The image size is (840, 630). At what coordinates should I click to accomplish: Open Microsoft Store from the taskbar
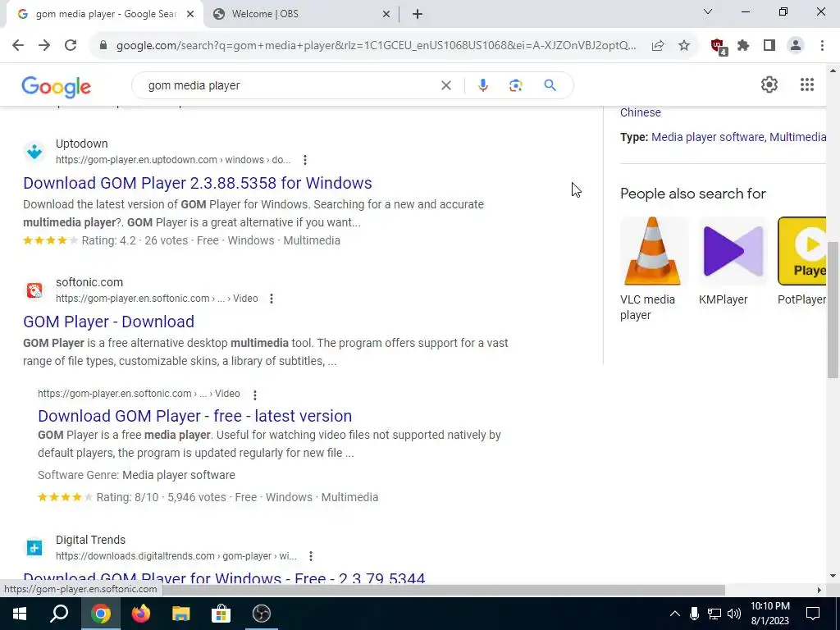[x=221, y=614]
